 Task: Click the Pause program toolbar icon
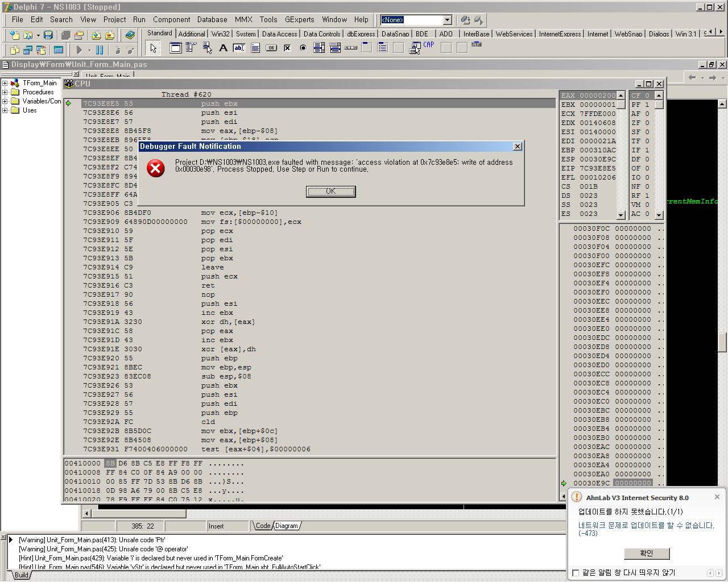pos(100,50)
